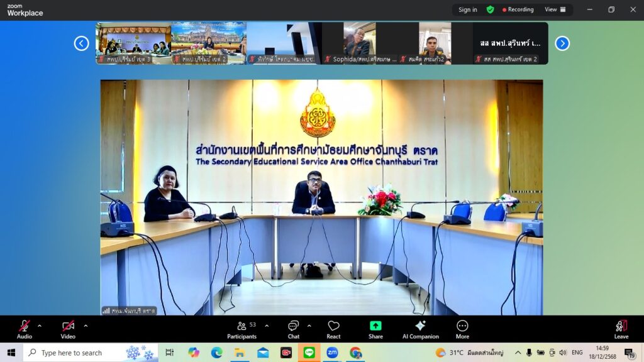Expand the Chat options arrow
The image size is (644, 362).
tap(309, 326)
